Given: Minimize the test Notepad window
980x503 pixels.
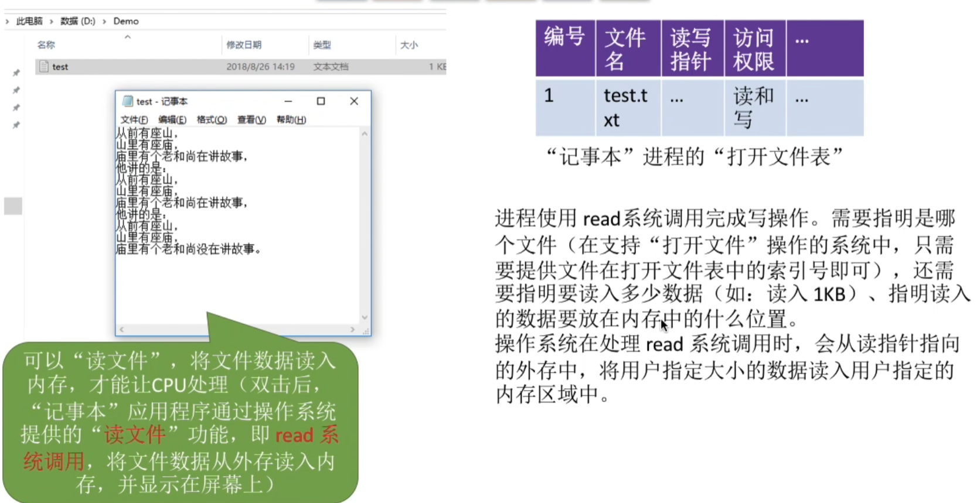Looking at the screenshot, I should [x=288, y=101].
